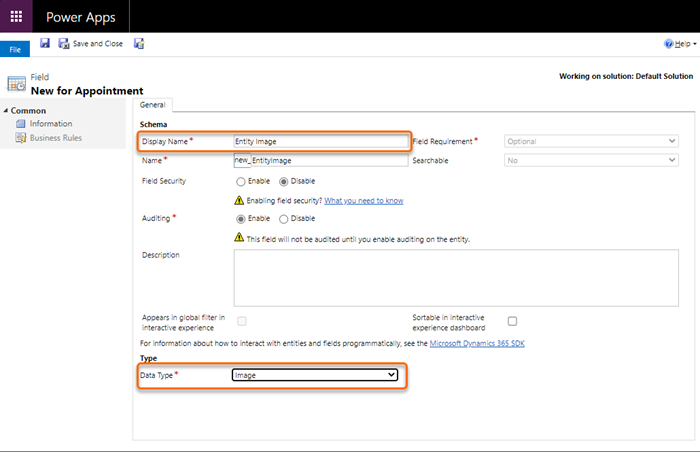
Task: Select Enable for Auditing
Action: 241,219
